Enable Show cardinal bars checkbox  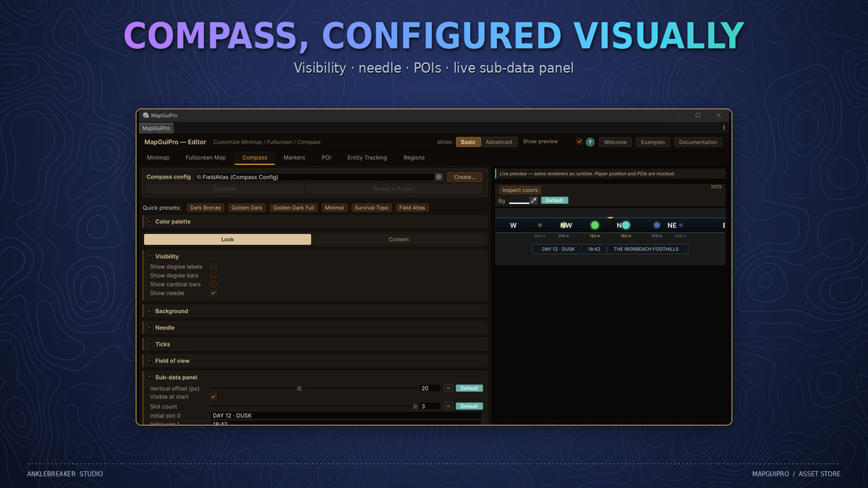pos(213,284)
